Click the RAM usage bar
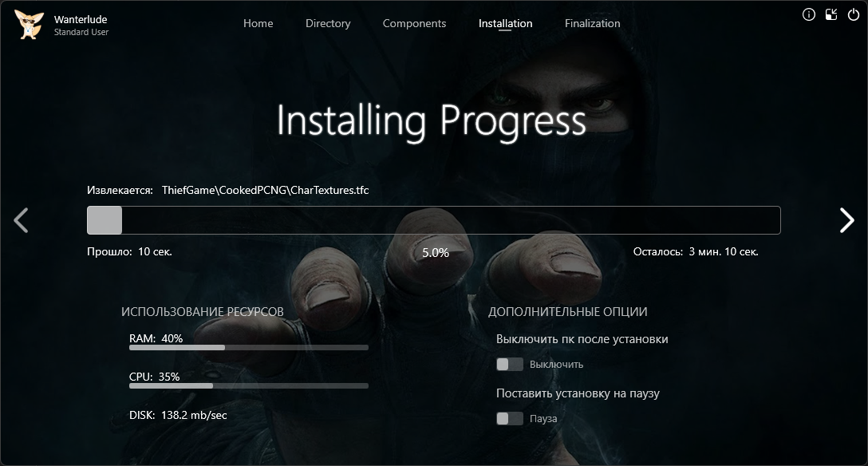The image size is (868, 466). [248, 348]
